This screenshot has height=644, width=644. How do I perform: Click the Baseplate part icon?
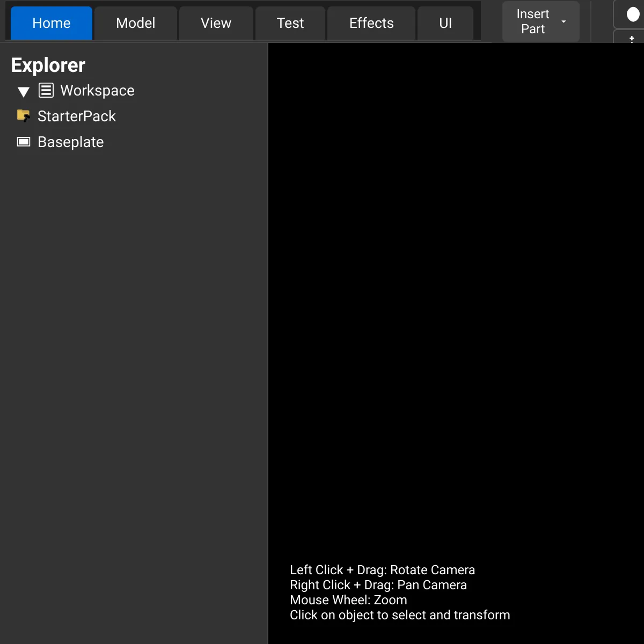(x=24, y=142)
